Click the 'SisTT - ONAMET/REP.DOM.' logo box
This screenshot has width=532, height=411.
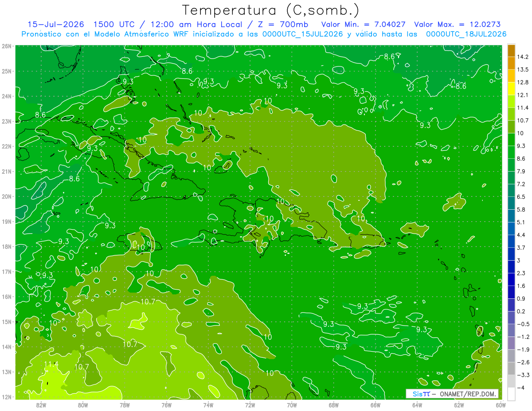coord(452,394)
